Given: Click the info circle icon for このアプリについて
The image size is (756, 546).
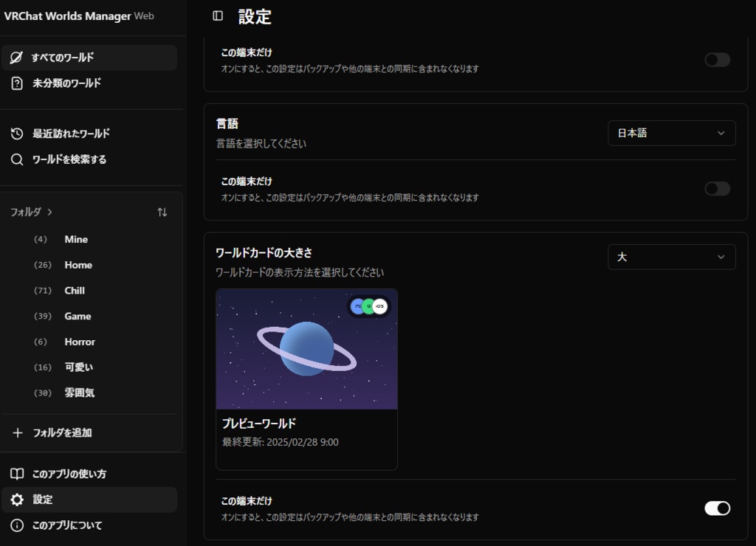Looking at the screenshot, I should point(17,525).
